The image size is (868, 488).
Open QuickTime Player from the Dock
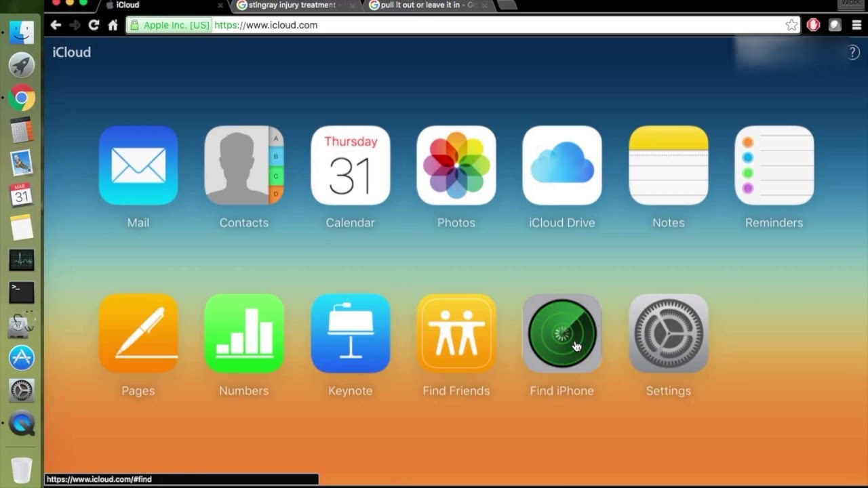[x=22, y=424]
